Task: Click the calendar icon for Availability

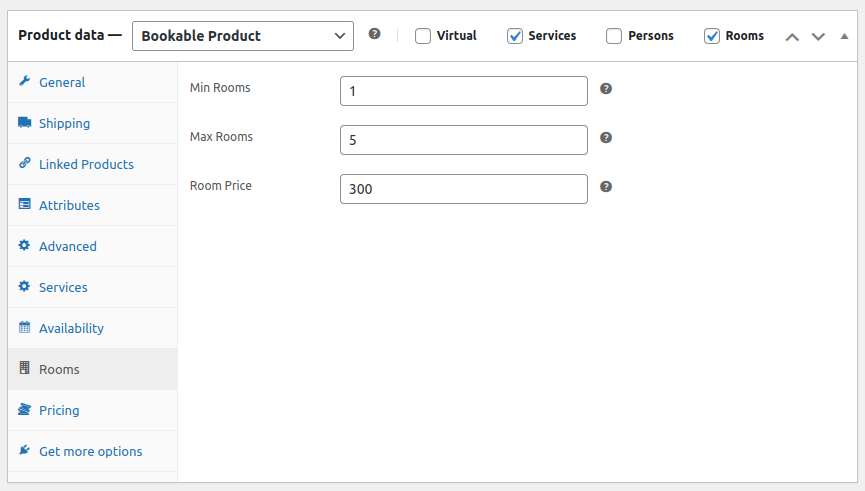Action: (25, 328)
